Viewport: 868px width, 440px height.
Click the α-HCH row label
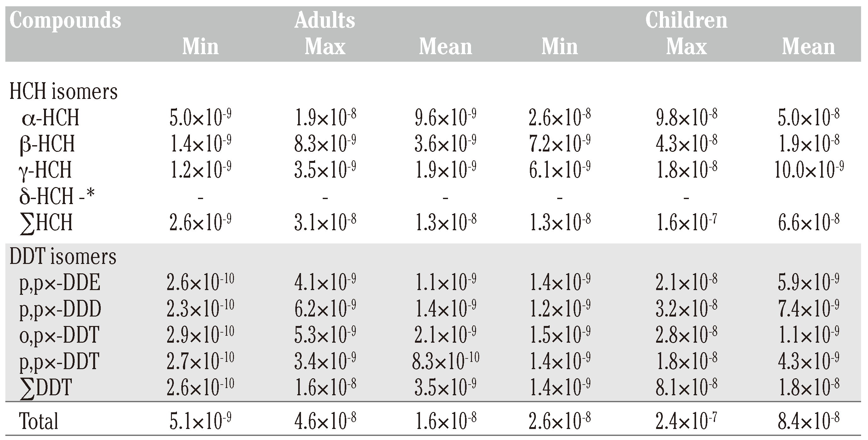(51, 118)
